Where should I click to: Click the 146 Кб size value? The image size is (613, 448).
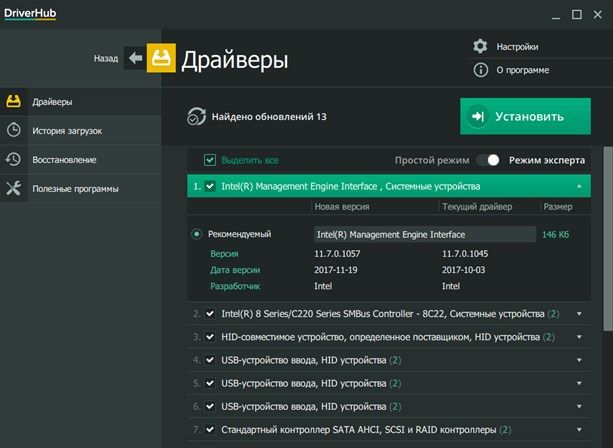tap(555, 234)
